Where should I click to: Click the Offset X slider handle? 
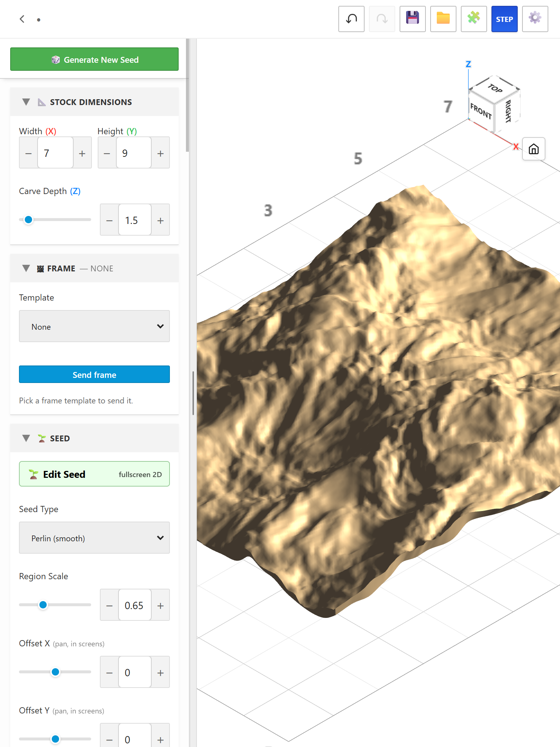[x=55, y=672]
